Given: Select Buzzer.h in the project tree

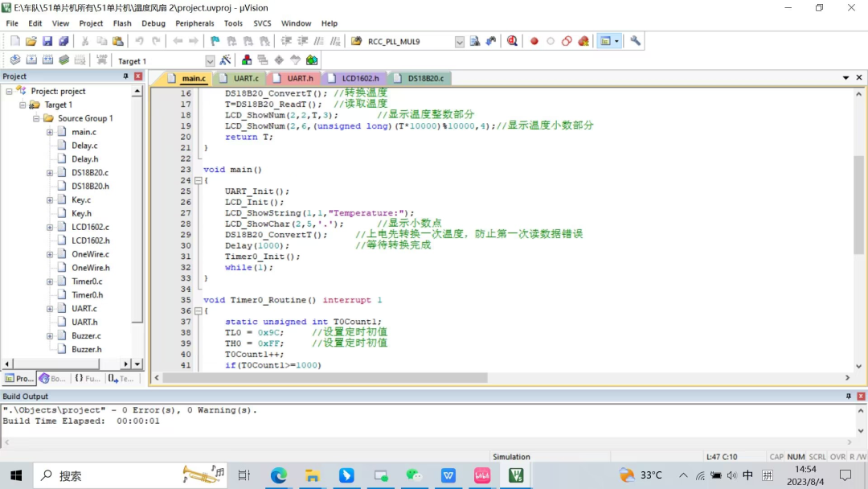Looking at the screenshot, I should point(86,349).
